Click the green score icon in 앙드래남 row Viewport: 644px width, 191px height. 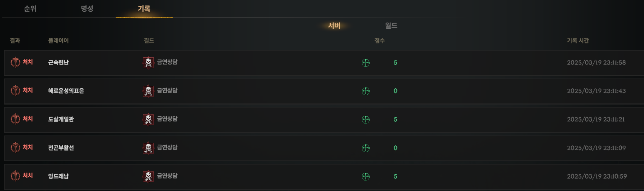365,177
